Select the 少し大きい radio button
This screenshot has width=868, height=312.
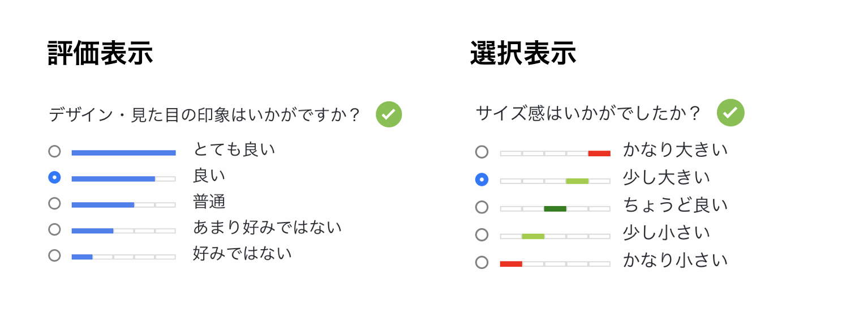pos(482,180)
